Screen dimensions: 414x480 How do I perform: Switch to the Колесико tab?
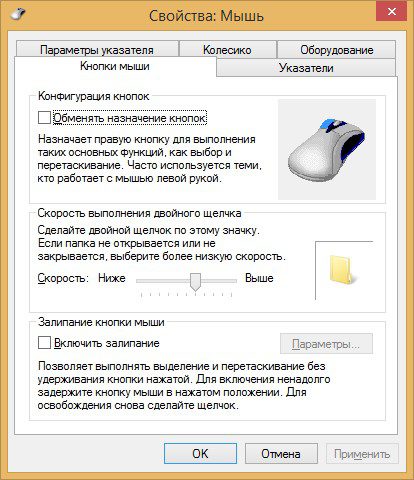pos(227,50)
